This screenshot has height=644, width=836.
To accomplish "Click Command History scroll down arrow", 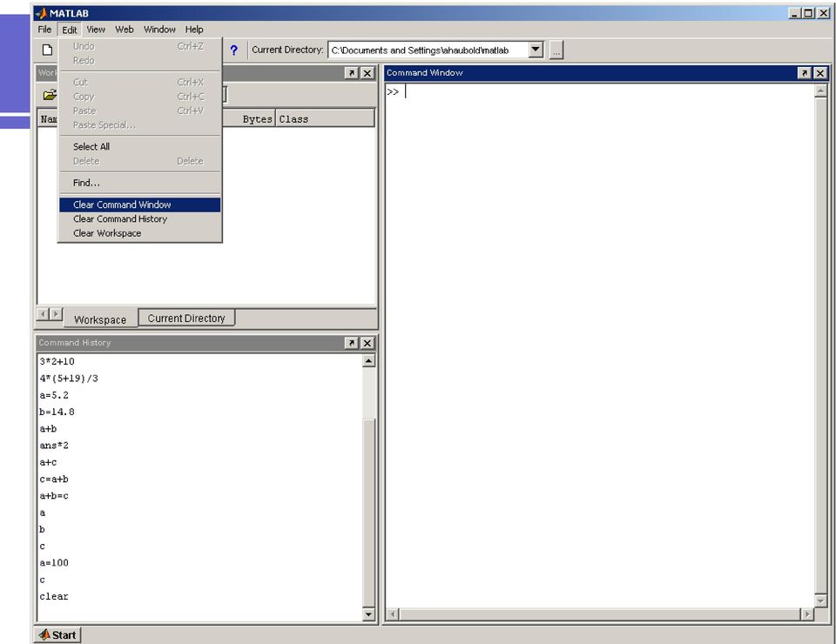I will coord(368,614).
